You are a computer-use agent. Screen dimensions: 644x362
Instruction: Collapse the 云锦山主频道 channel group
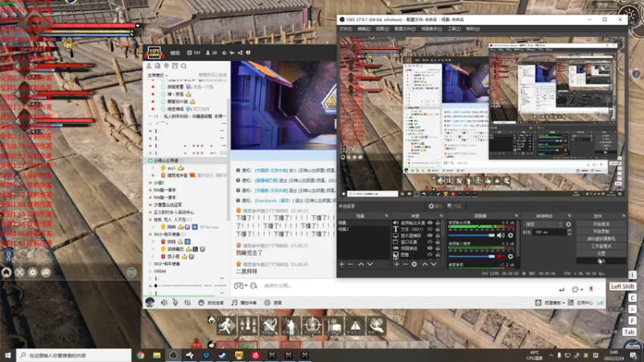[151, 160]
